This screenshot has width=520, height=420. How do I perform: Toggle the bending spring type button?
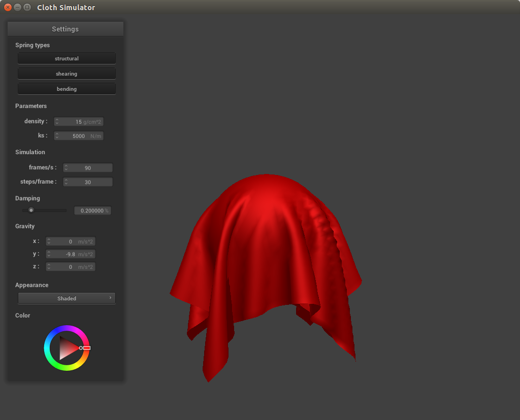[x=67, y=89]
